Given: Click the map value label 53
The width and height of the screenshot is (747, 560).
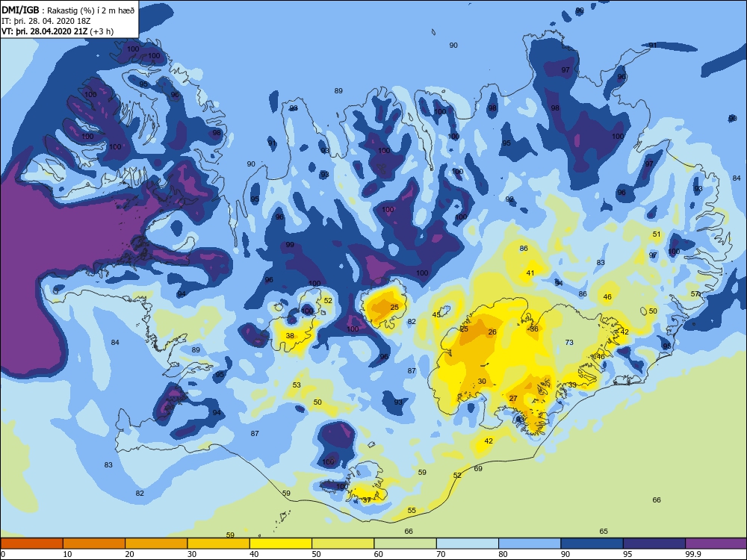Looking at the screenshot, I should click(297, 385).
